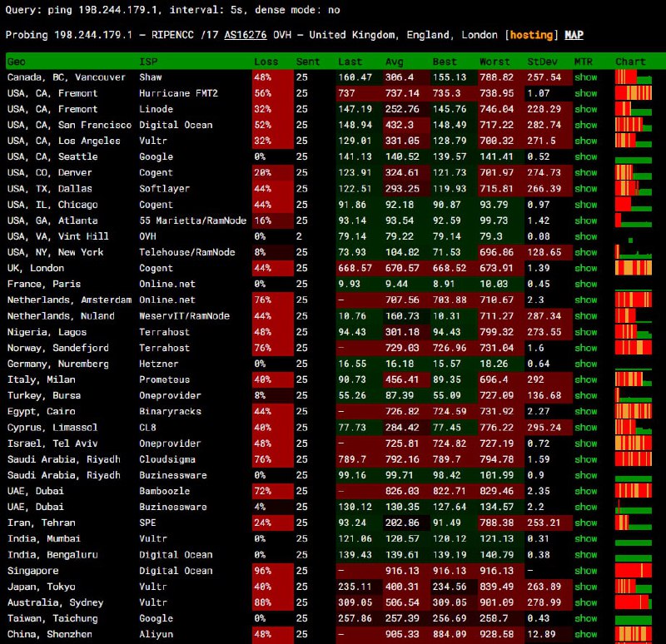The height and width of the screenshot is (644, 666).
Task: Click the Query ping line text
Action: tap(173, 10)
